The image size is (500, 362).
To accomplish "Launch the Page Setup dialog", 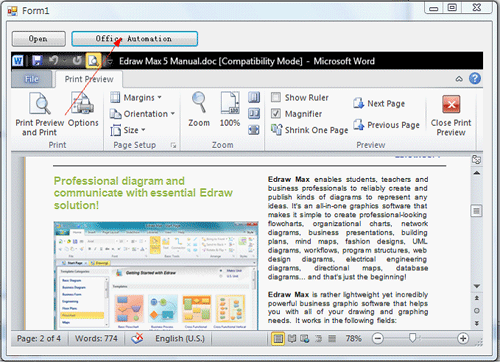I will 173,145.
